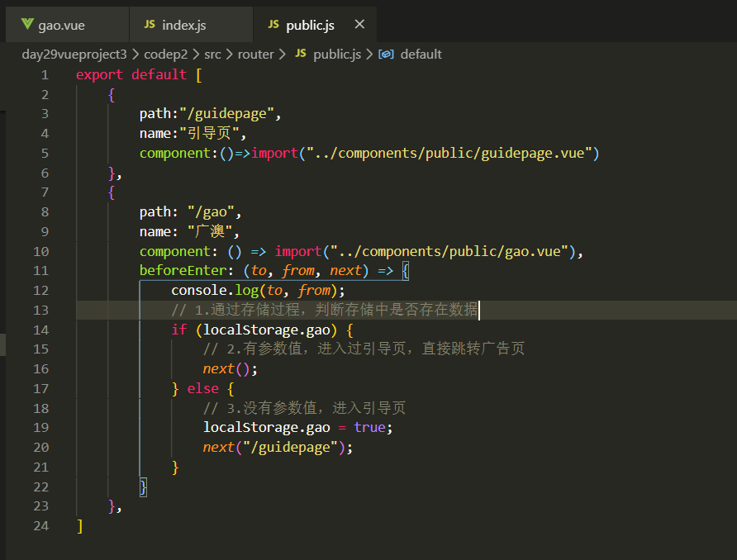Click 'localStorage.gao' in the if condition
This screenshot has width=737, height=560.
click(x=267, y=330)
